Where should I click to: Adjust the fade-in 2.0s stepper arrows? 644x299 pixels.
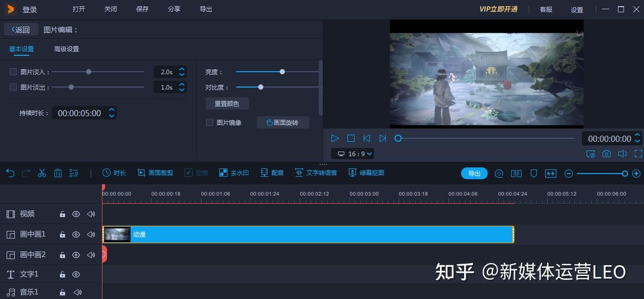point(182,72)
